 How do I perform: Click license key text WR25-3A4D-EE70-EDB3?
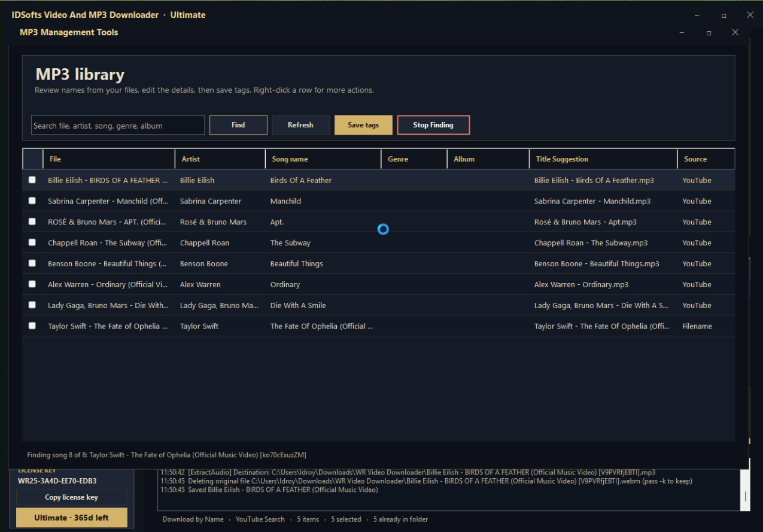point(57,481)
